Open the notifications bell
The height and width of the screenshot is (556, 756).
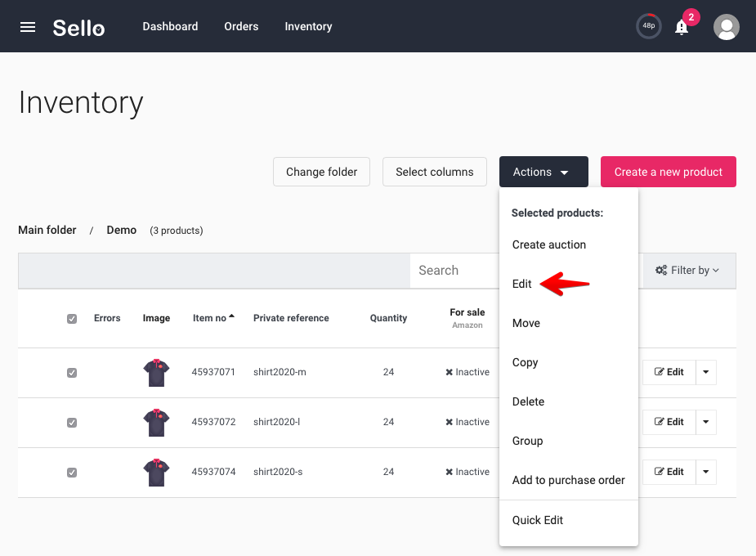pyautogui.click(x=682, y=27)
